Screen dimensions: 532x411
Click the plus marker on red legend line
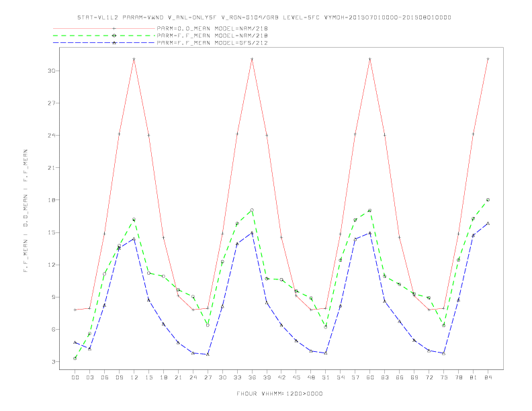pyautogui.click(x=114, y=28)
